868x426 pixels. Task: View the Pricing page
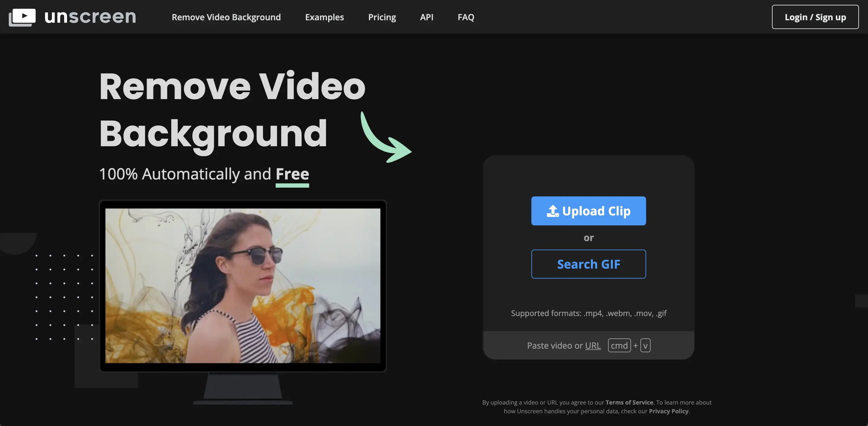(382, 17)
